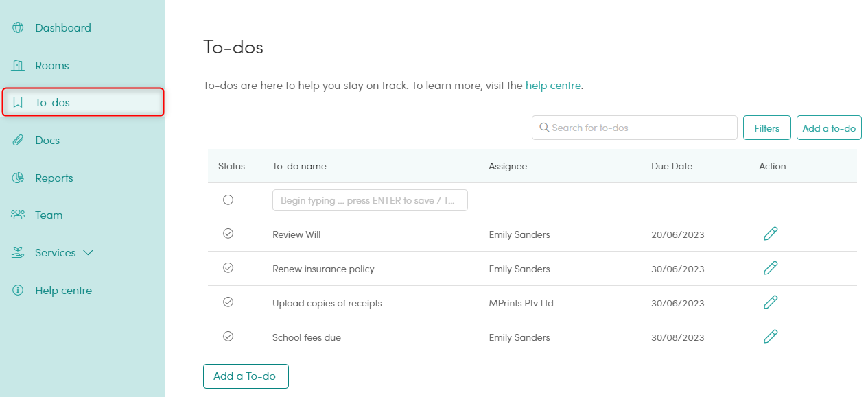Click the pencil edit icon for Review Will
Screen dimensions: 868x397
pos(771,234)
